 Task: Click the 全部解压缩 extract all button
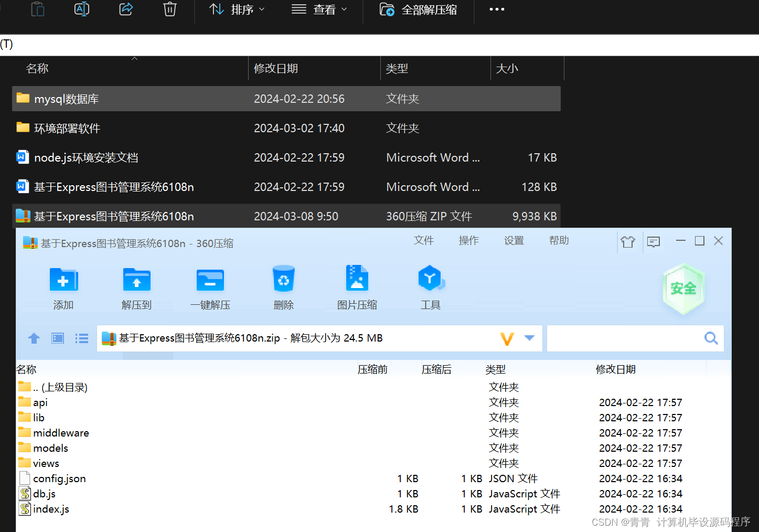click(x=418, y=9)
